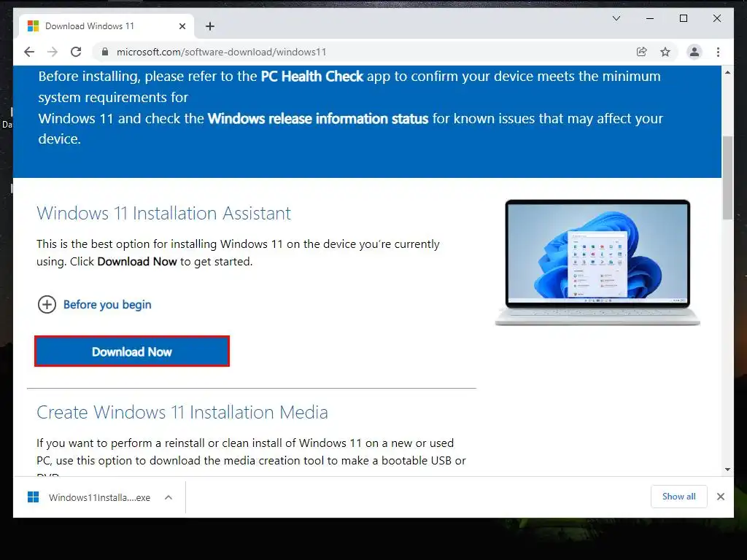Bookmark the page with the star icon
The height and width of the screenshot is (560, 747).
click(665, 52)
